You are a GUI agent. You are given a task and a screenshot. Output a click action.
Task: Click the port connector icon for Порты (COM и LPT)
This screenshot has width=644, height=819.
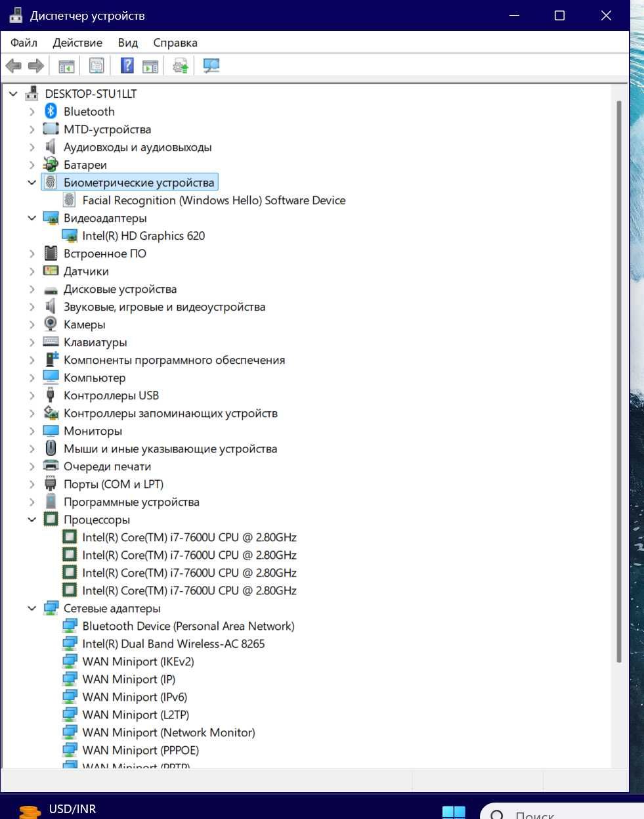point(51,484)
